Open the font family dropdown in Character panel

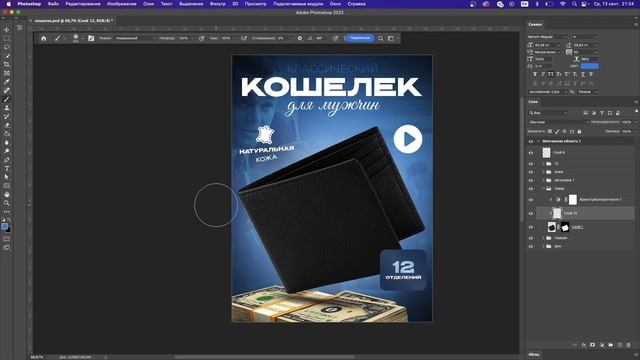[548, 37]
